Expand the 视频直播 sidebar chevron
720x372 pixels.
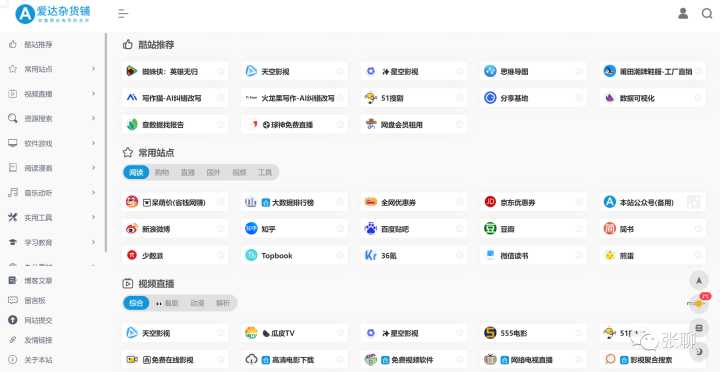point(93,94)
